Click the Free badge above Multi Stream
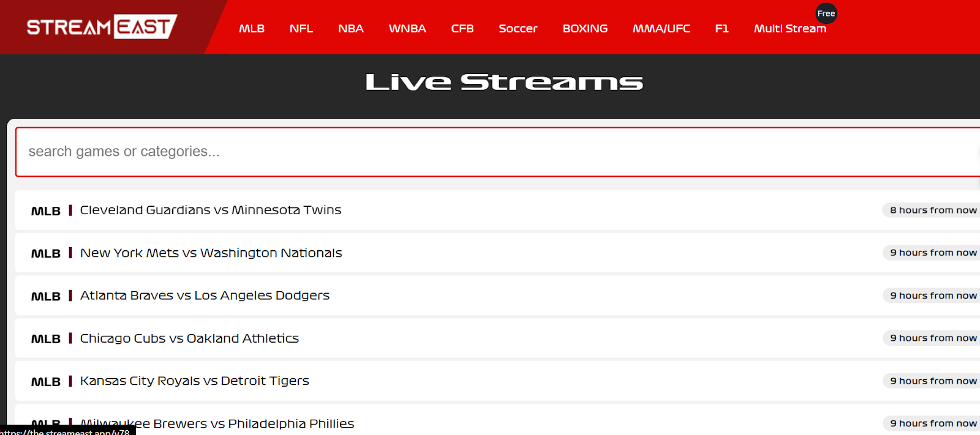This screenshot has height=435, width=980. click(x=826, y=13)
